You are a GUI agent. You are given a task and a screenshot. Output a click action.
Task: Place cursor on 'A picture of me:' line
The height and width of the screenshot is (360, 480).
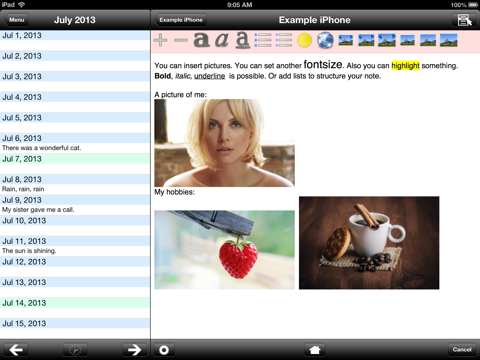point(181,95)
